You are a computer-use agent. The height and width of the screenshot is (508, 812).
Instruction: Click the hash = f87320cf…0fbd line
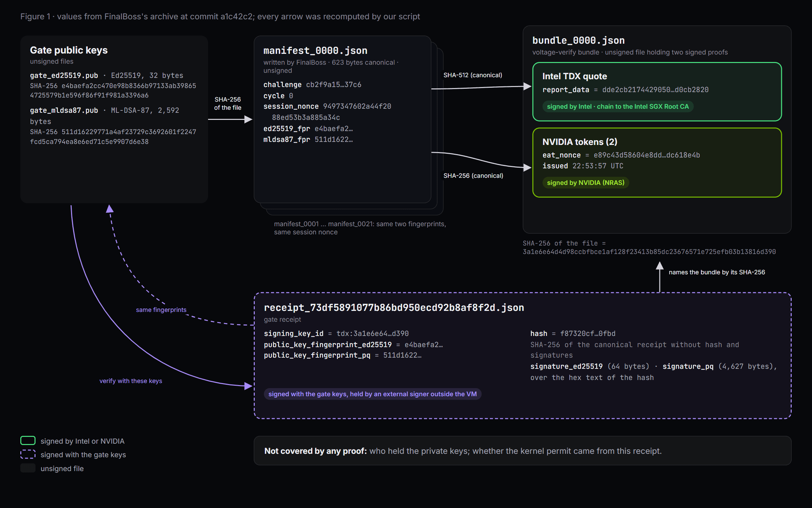pos(573,333)
